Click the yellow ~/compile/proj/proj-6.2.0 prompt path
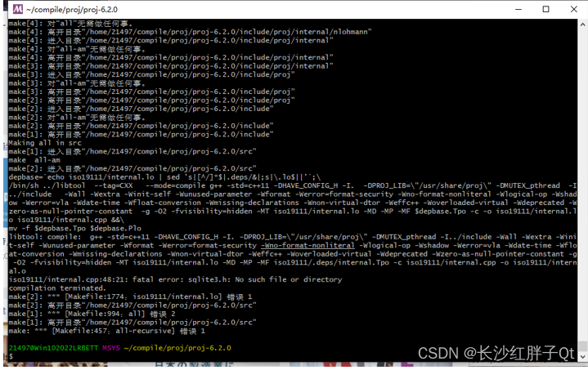 (177, 348)
